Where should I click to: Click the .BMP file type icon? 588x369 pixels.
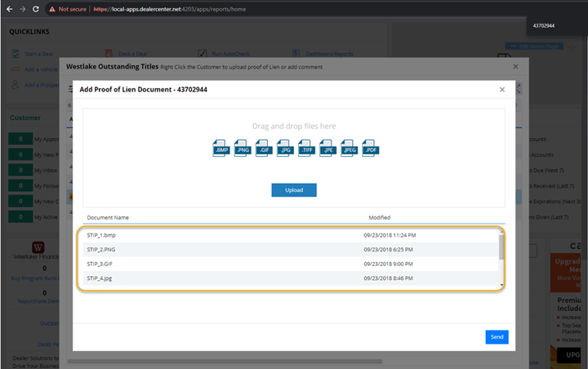pos(220,148)
